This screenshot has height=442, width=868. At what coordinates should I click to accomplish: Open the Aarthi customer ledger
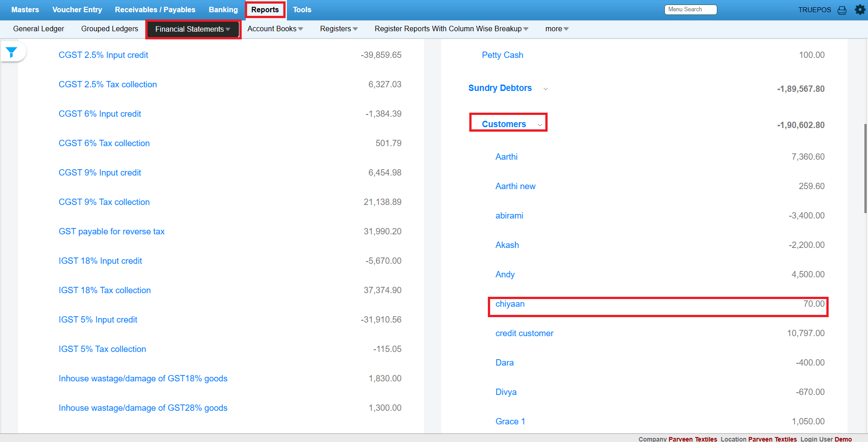[x=506, y=157]
